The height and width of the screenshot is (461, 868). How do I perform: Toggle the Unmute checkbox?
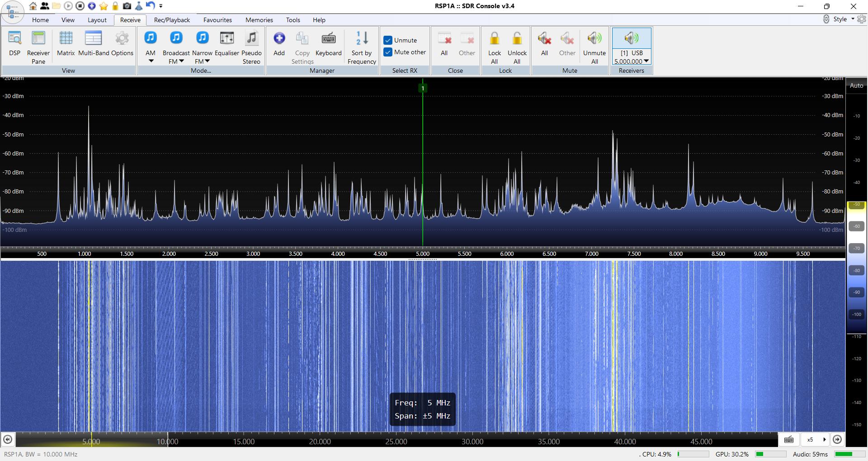(x=388, y=40)
